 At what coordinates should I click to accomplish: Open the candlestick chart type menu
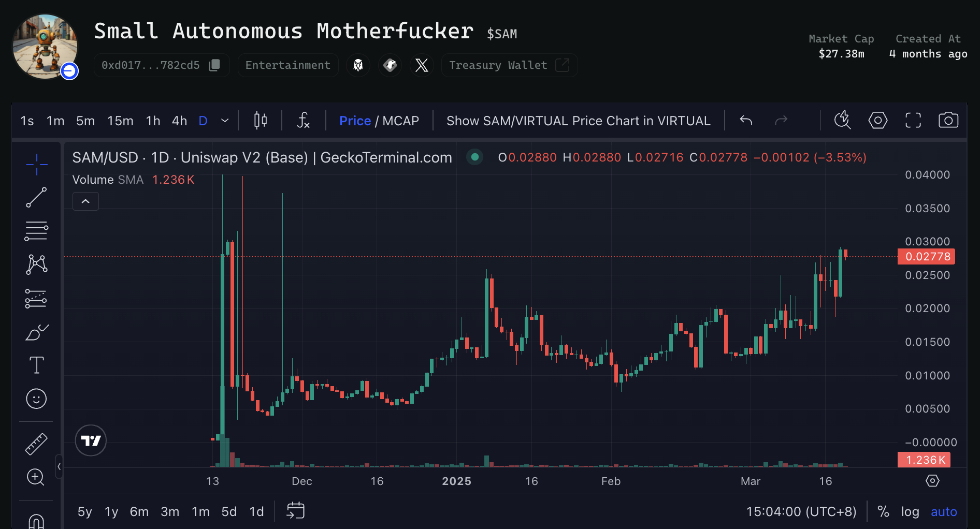click(x=261, y=121)
